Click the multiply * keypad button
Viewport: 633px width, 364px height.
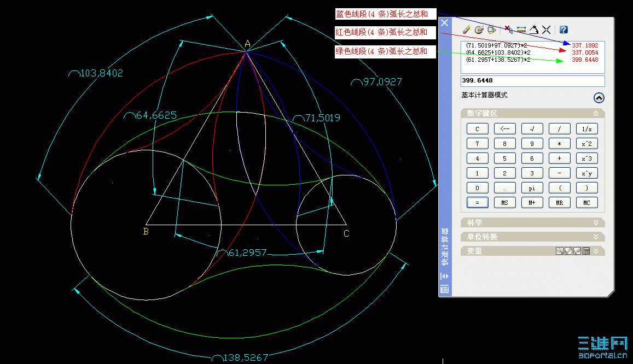(560, 144)
